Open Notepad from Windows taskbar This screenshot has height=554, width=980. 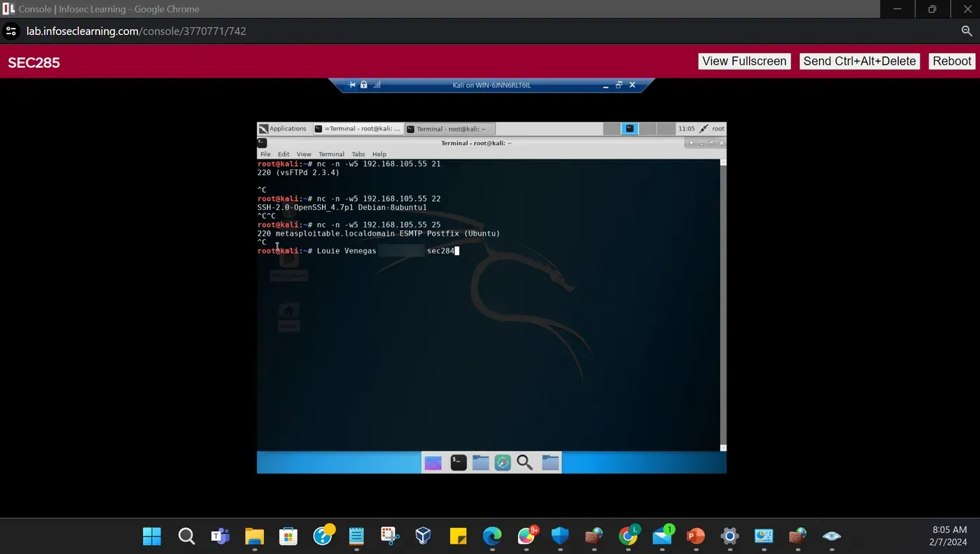coord(356,537)
